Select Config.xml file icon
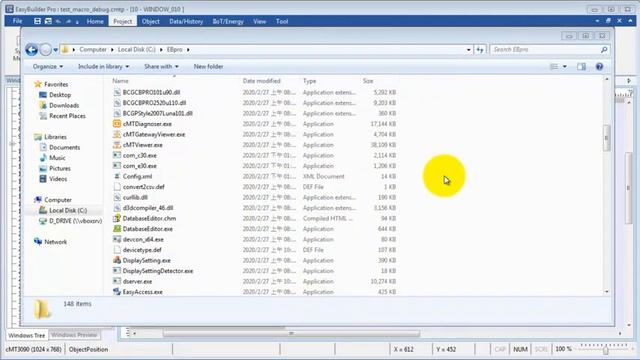640x360 pixels. tap(117, 176)
